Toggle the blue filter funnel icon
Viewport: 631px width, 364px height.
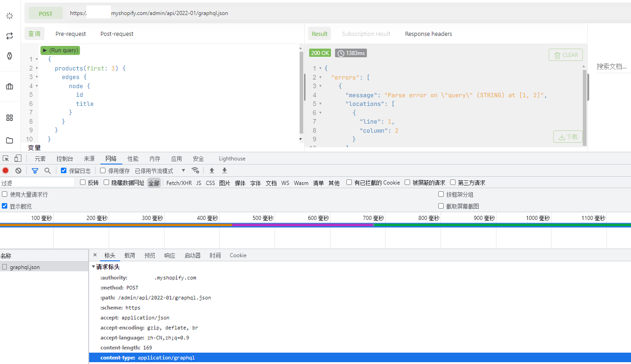click(x=35, y=170)
